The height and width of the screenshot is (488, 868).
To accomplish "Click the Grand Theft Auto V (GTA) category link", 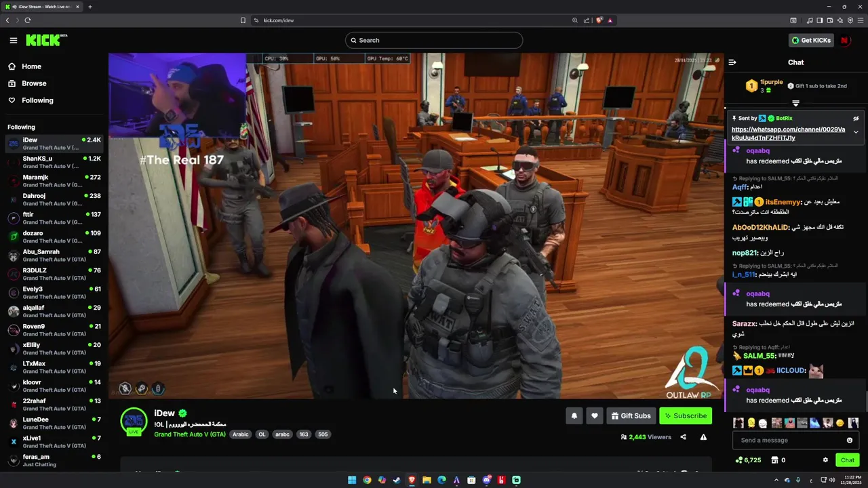I will point(190,434).
